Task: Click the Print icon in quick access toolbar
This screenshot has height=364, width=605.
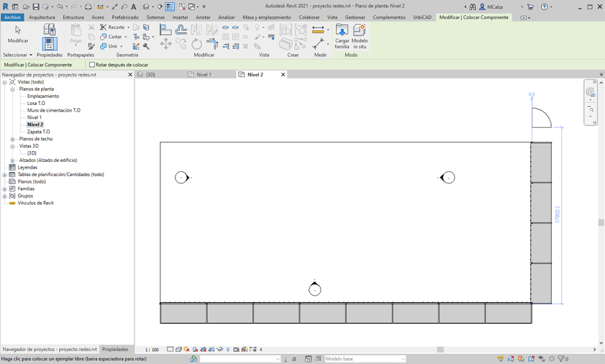Action: tap(88, 7)
